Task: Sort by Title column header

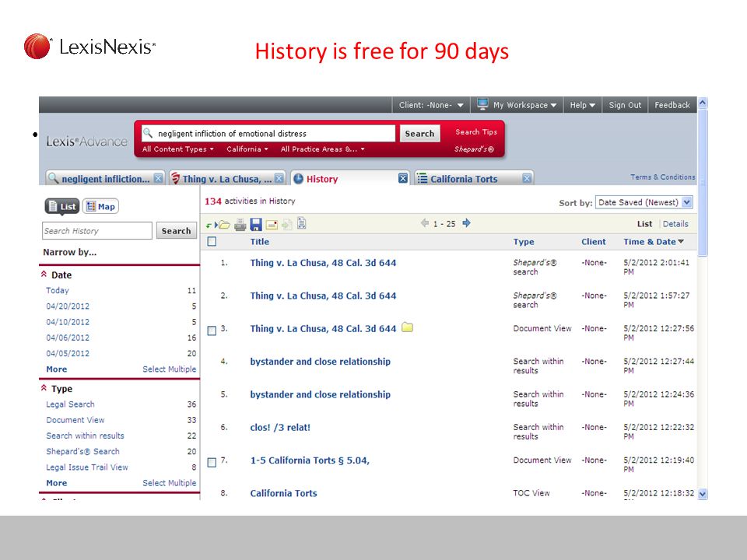Action: pyautogui.click(x=260, y=241)
